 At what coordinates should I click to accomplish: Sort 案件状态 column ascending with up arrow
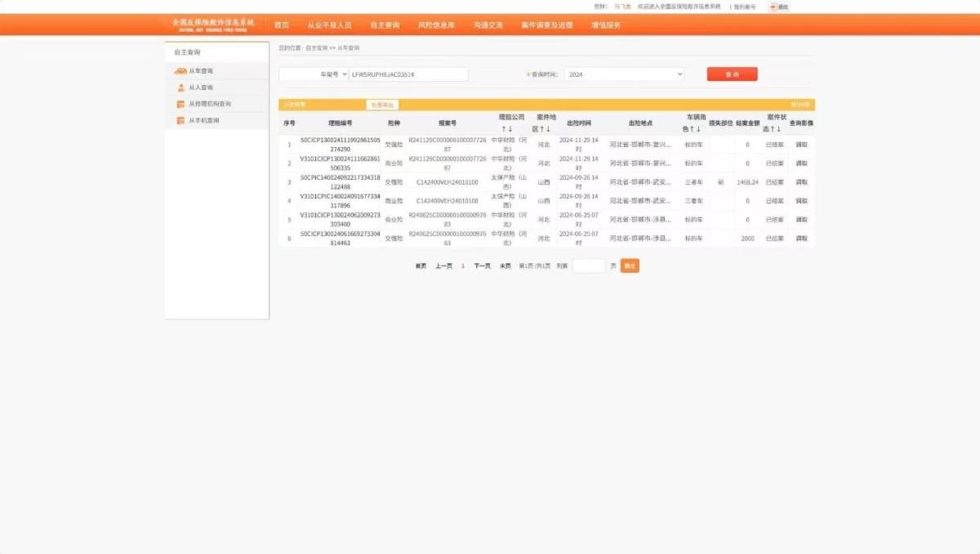point(773,129)
